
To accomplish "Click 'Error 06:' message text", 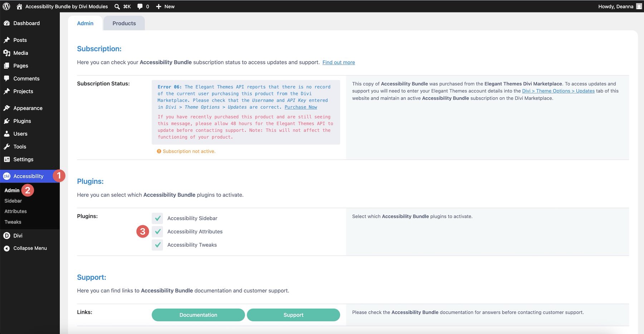I will pyautogui.click(x=170, y=87).
